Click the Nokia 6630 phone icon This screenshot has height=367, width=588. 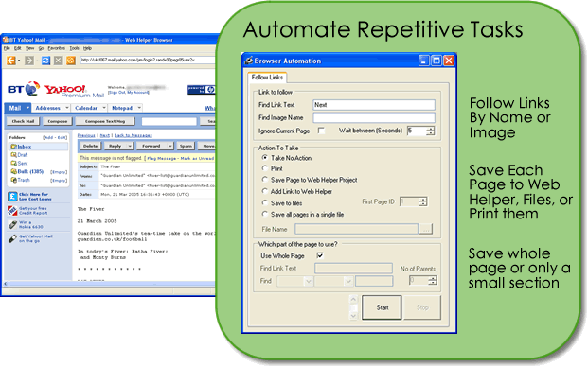pyautogui.click(x=12, y=224)
